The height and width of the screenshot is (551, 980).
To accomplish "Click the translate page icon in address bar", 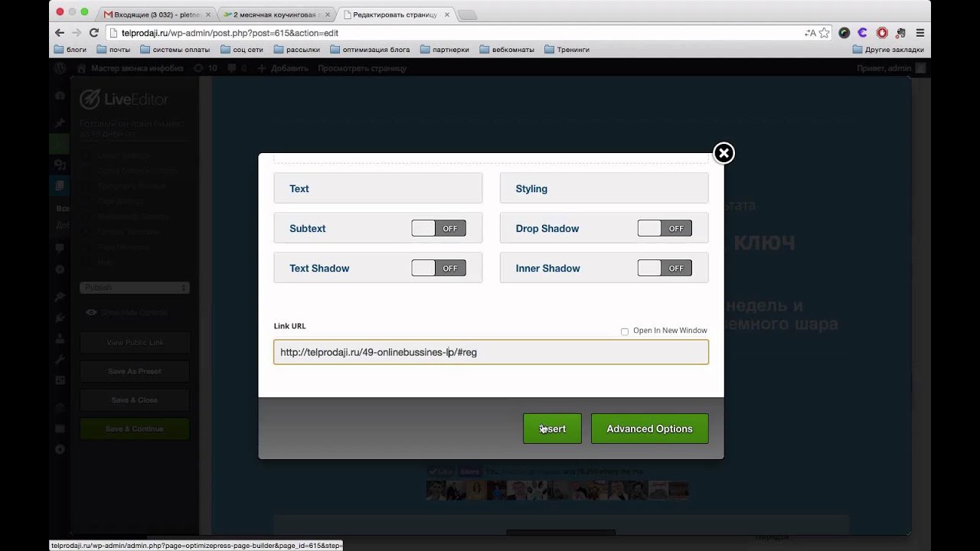I will (810, 33).
